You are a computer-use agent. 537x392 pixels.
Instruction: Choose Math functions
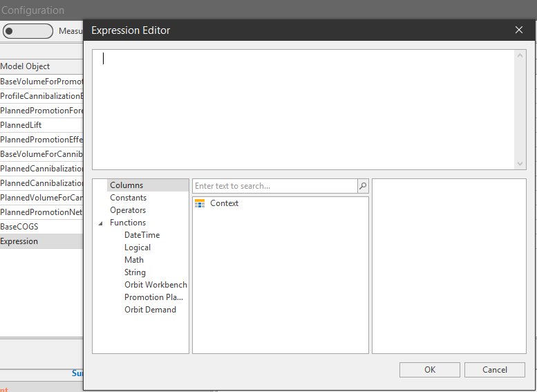pyautogui.click(x=134, y=260)
